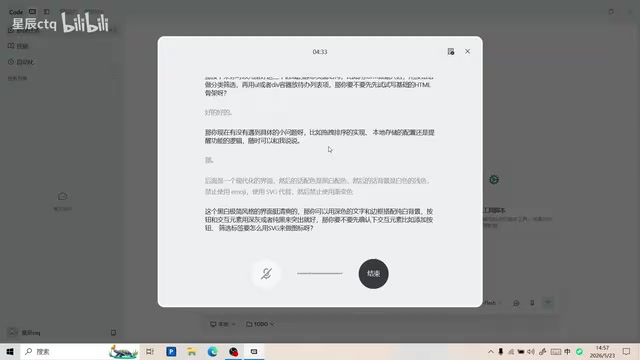Expand the TODO folder dropdown
This screenshot has height=360, width=640.
(x=260, y=324)
